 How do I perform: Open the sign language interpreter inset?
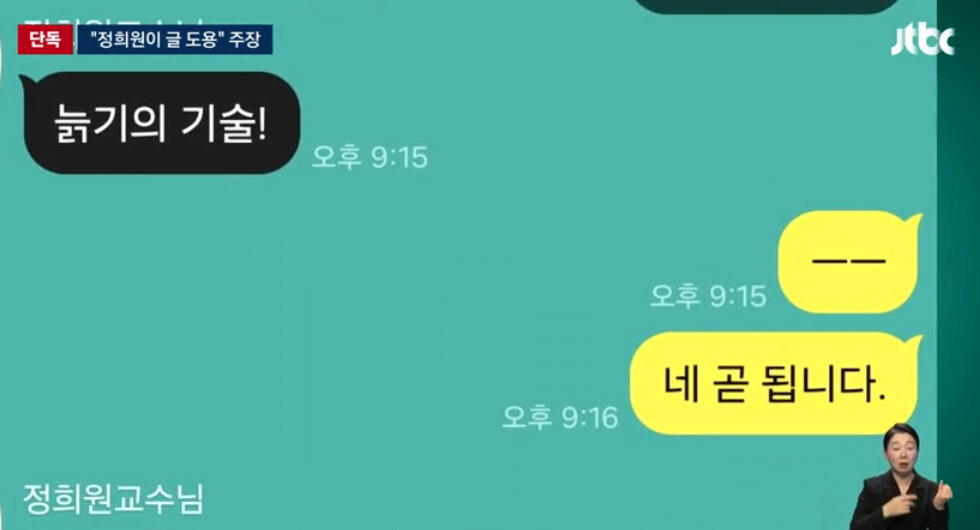coord(901,476)
